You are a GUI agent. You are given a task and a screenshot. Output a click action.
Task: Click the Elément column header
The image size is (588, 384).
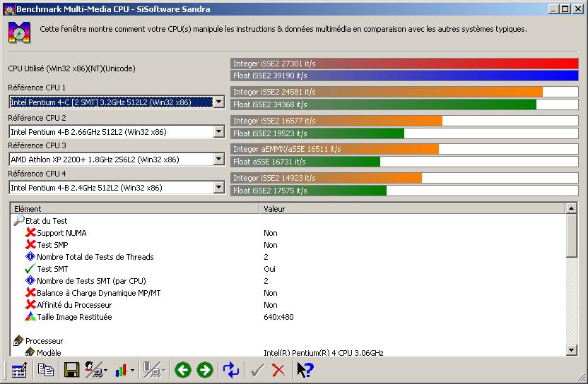pyautogui.click(x=135, y=209)
